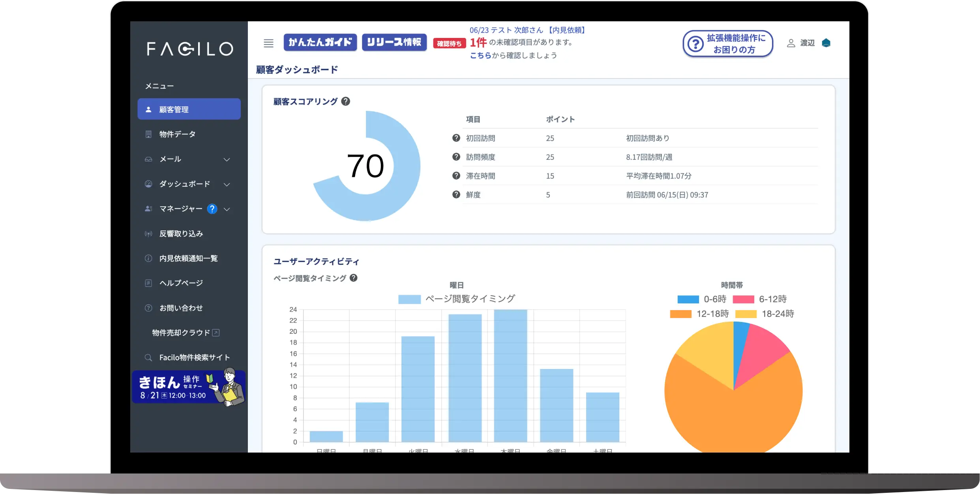Screen dimensions: 980x494
Task: Click the external link icon beside 物件売却クラウド
Action: (216, 333)
